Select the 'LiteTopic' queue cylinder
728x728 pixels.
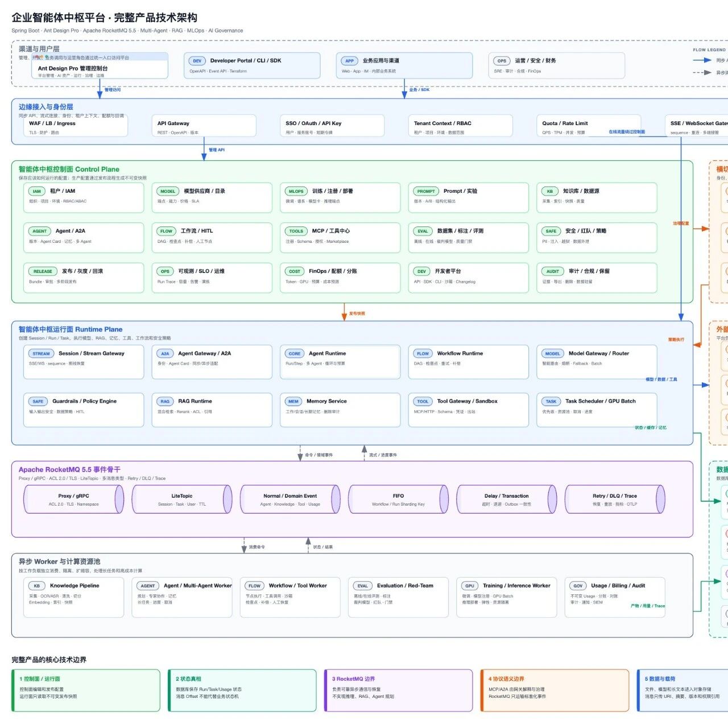tap(182, 499)
